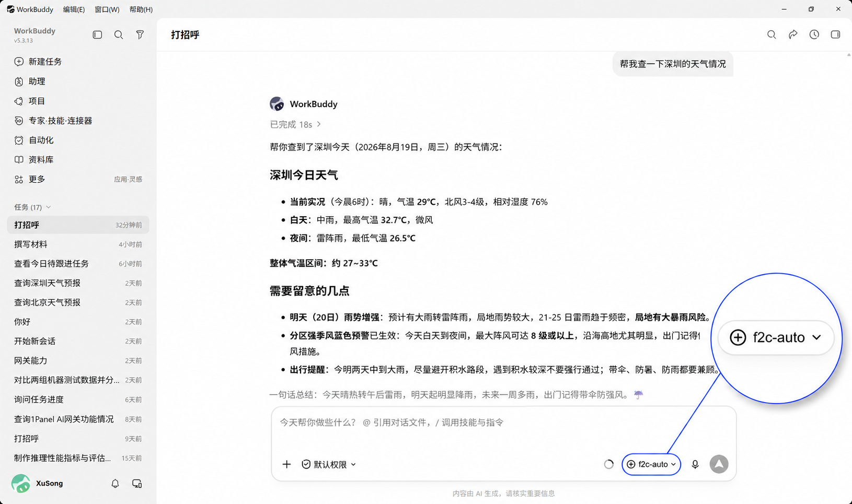Image resolution: width=852 pixels, height=504 pixels.
Task: Click the send arrow button
Action: (719, 464)
